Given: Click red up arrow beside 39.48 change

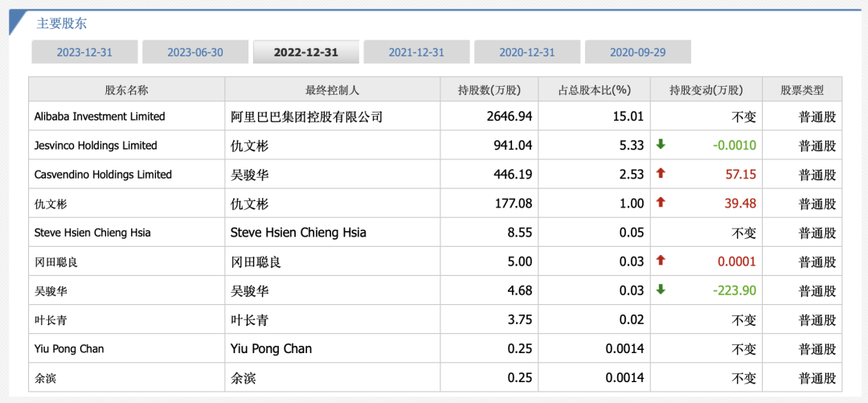Looking at the screenshot, I should 660,203.
